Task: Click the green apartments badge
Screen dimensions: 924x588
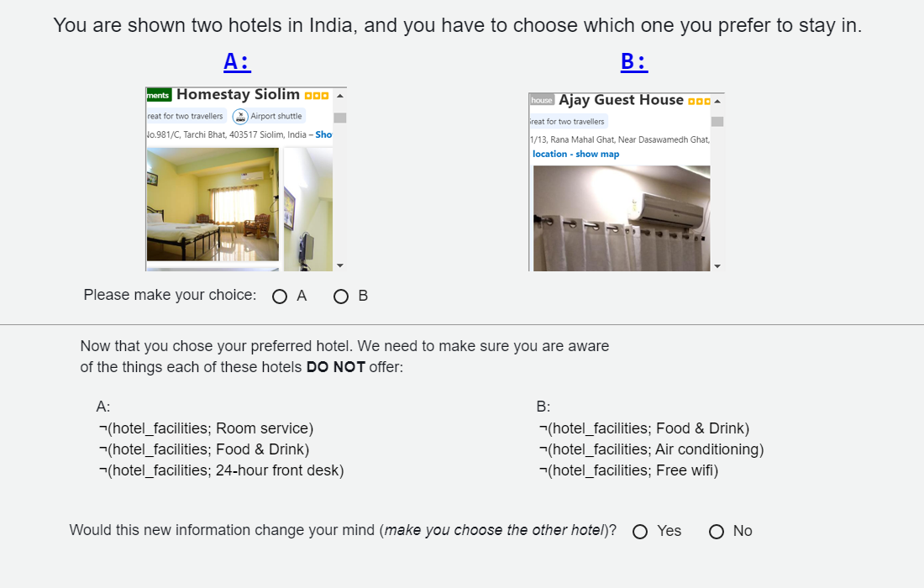Action: tap(159, 95)
